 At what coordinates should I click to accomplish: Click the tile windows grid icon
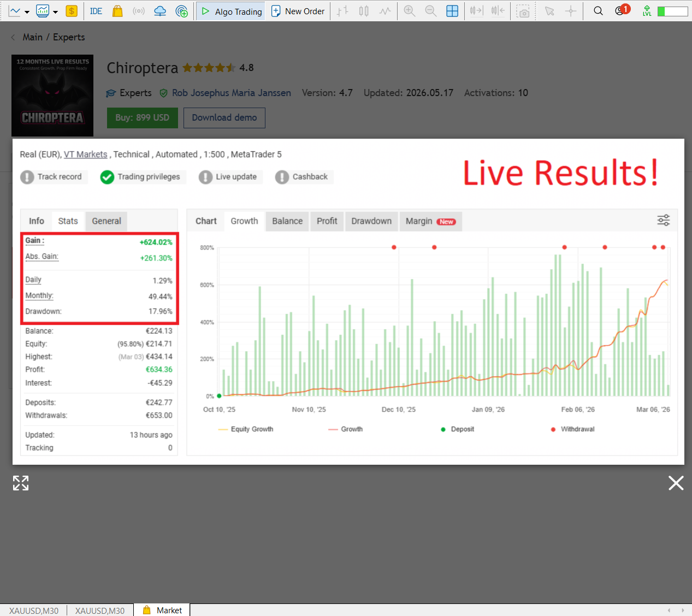[452, 11]
